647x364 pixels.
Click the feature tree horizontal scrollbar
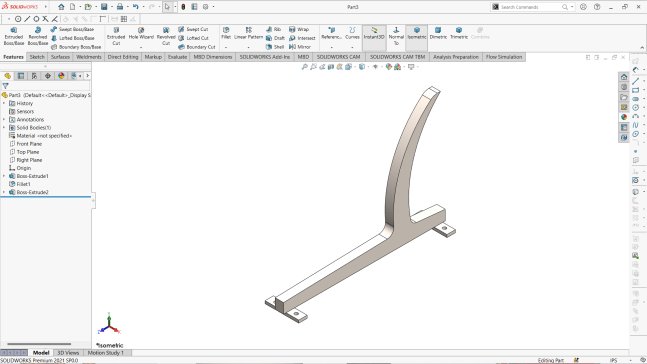39,344
